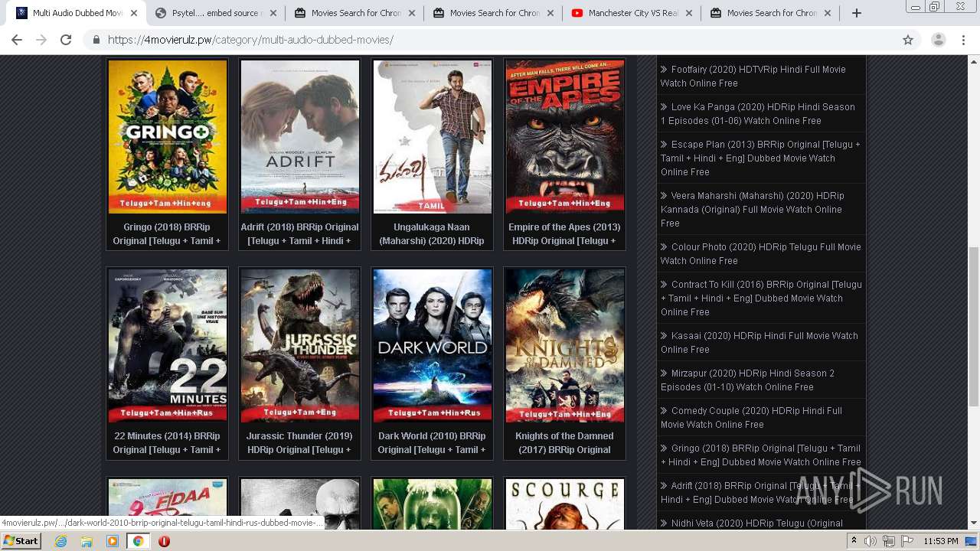
Task: Reload the page with the refresh icon
Action: (x=66, y=40)
